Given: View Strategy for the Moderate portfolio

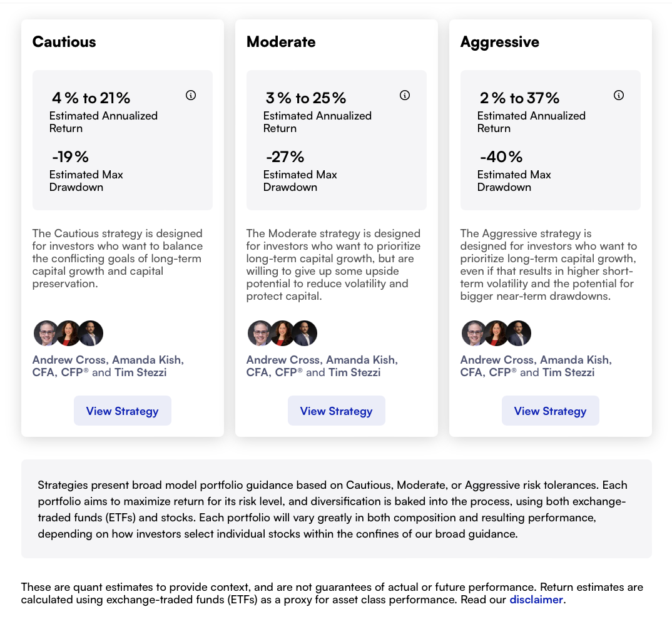Looking at the screenshot, I should click(337, 411).
